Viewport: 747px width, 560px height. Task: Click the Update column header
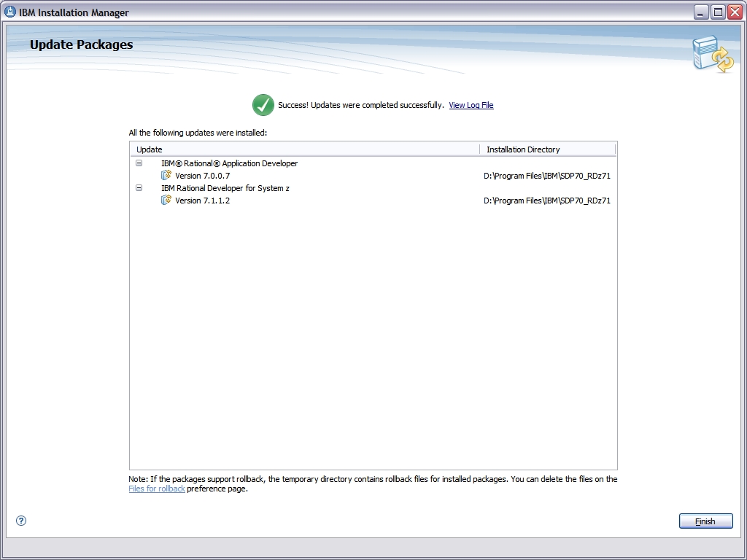(x=305, y=149)
